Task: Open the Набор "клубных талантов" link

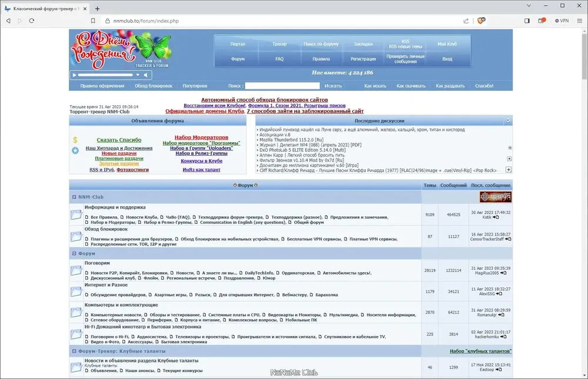Action: (x=480, y=351)
